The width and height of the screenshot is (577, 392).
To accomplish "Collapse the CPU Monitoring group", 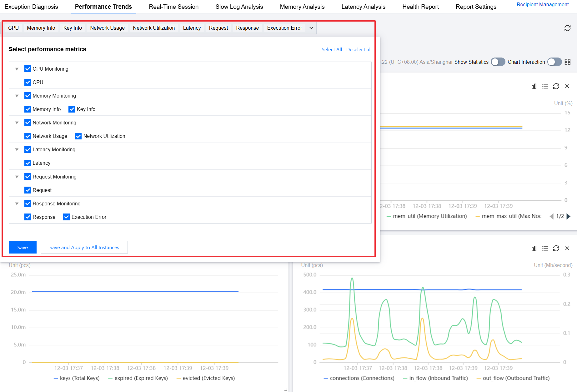I will (x=17, y=69).
